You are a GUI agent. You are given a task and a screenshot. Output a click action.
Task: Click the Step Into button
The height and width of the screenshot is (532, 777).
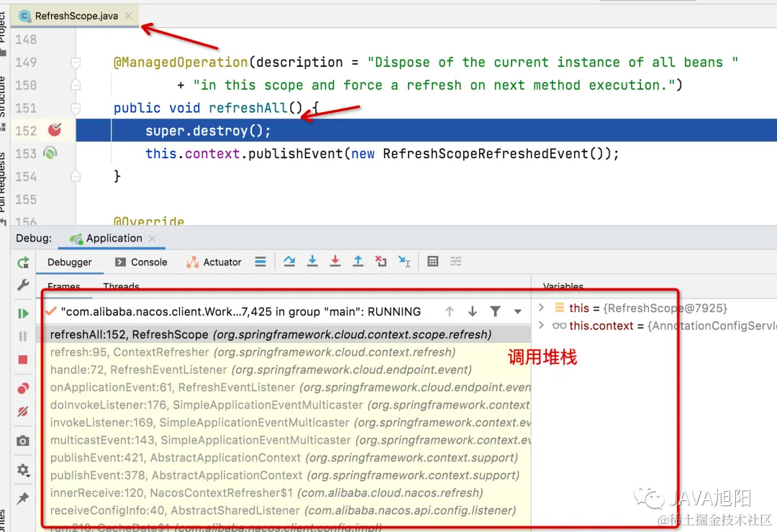coord(312,261)
